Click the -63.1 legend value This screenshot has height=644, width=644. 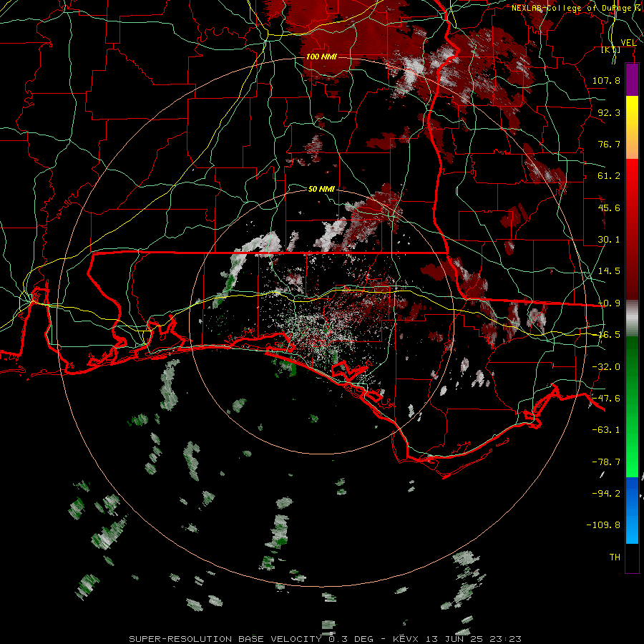click(x=606, y=430)
